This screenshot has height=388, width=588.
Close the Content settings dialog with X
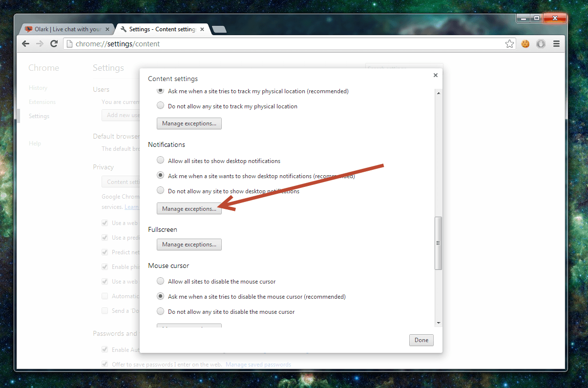pyautogui.click(x=435, y=75)
